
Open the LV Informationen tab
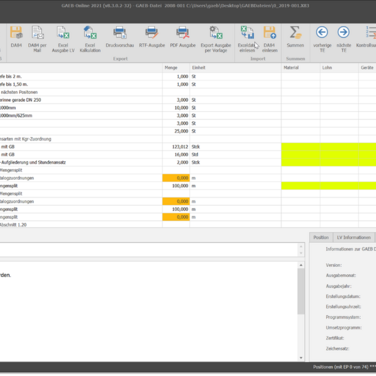point(354,237)
